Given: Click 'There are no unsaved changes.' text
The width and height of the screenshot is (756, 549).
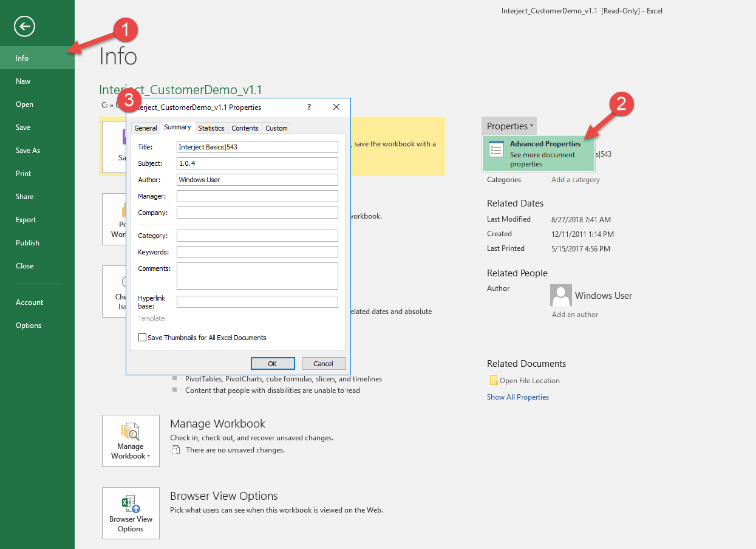Looking at the screenshot, I should pos(235,450).
